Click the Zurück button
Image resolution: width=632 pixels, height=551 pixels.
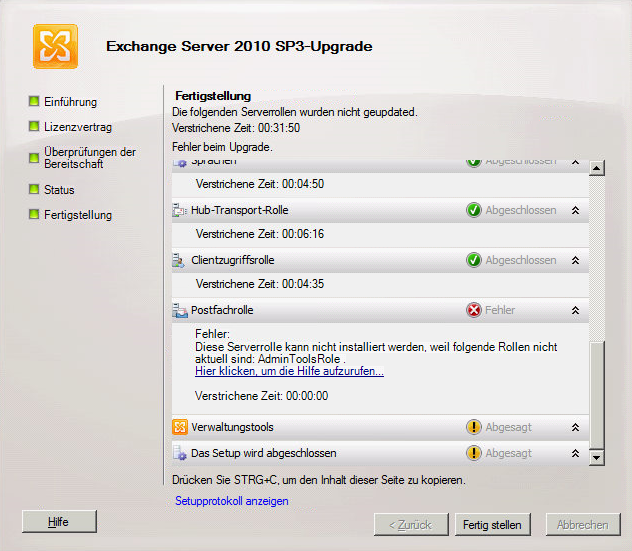coord(411,524)
